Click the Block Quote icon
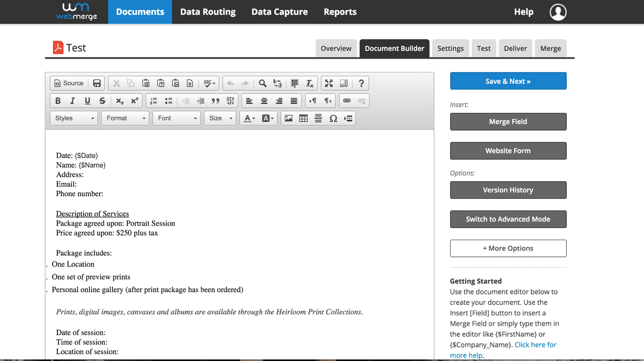The image size is (644, 361). (216, 100)
